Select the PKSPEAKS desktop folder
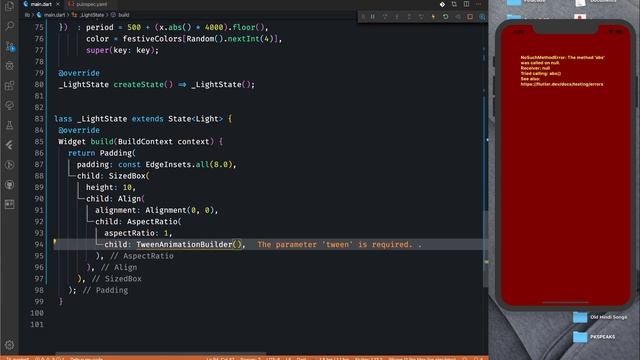This screenshot has height=360, width=640. tap(593, 337)
